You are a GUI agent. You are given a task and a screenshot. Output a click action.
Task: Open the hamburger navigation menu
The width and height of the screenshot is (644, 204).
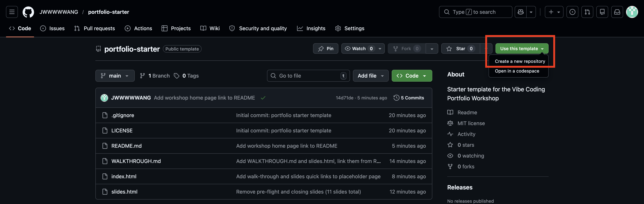(12, 12)
